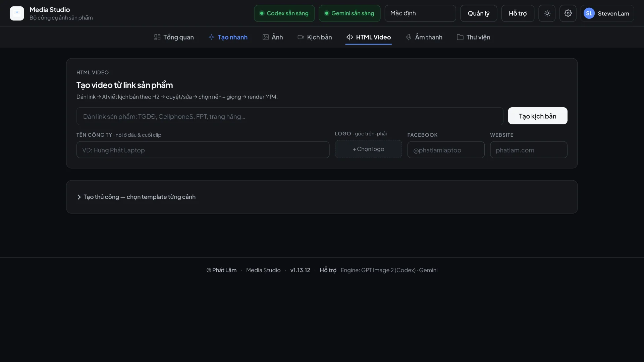This screenshot has width=644, height=362.
Task: Click + Chọn logo upload button
Action: coord(368,149)
